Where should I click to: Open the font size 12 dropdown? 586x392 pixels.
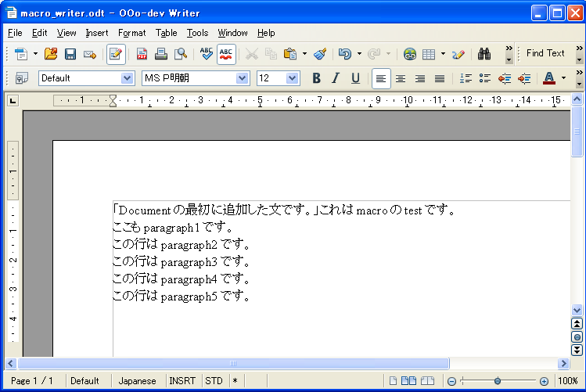point(292,78)
